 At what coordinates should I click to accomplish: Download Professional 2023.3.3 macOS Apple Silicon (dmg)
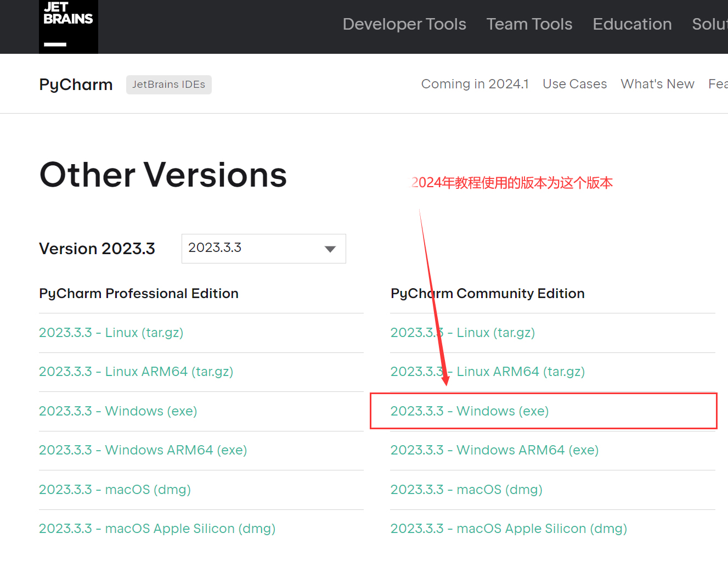(x=157, y=529)
